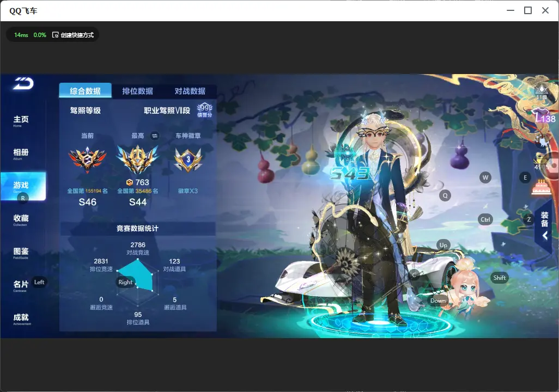Click the 全国第 155194 名 ranking text
The image size is (559, 392).
87,191
